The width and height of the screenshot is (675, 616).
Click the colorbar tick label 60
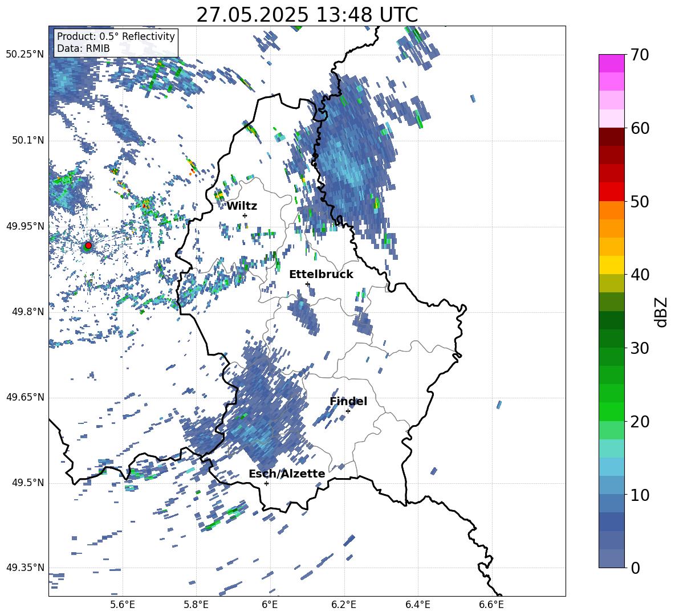(x=640, y=128)
